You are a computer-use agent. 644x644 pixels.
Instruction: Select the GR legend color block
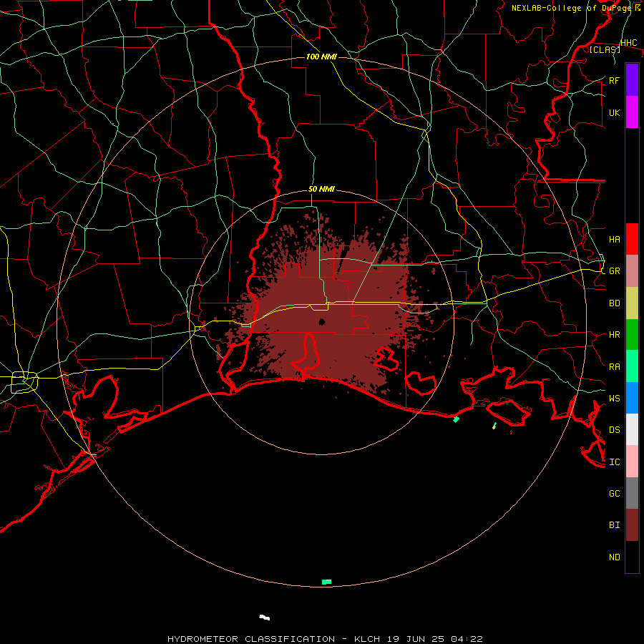tap(632, 271)
